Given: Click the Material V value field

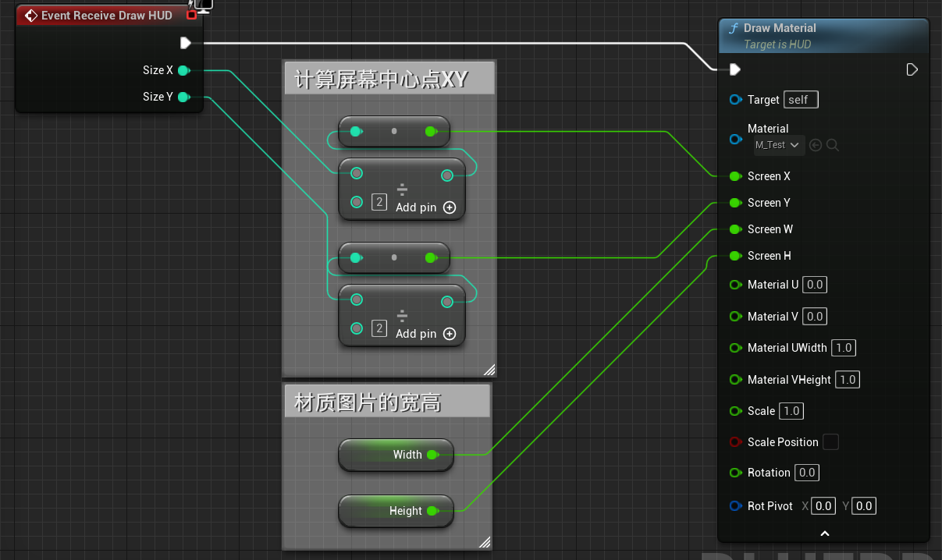Looking at the screenshot, I should point(815,317).
